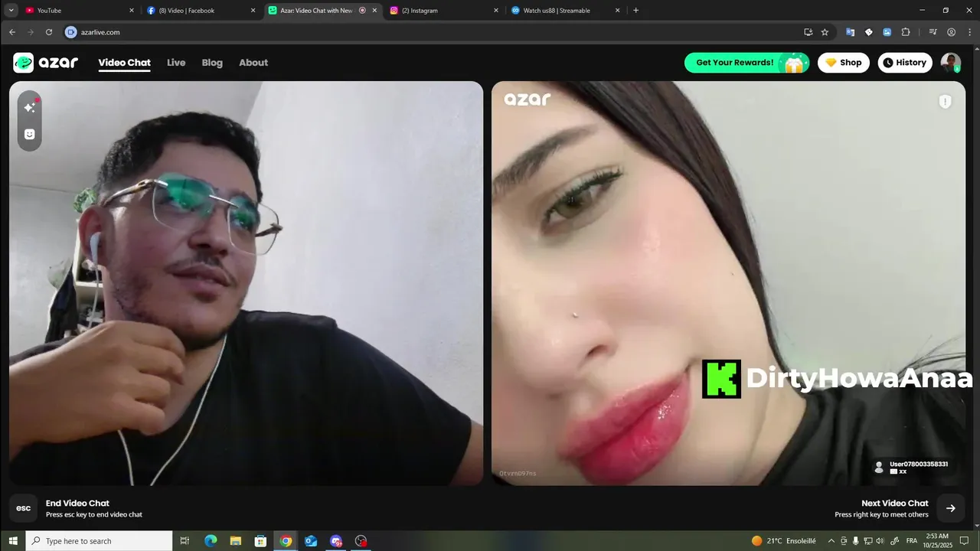Switch the FRA input language
This screenshot has height=551, width=980.
point(911,540)
